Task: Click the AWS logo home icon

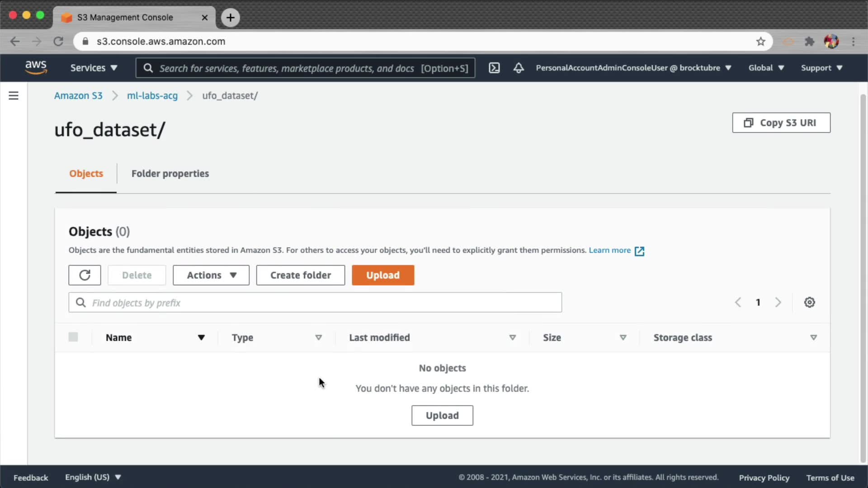Action: [x=36, y=67]
